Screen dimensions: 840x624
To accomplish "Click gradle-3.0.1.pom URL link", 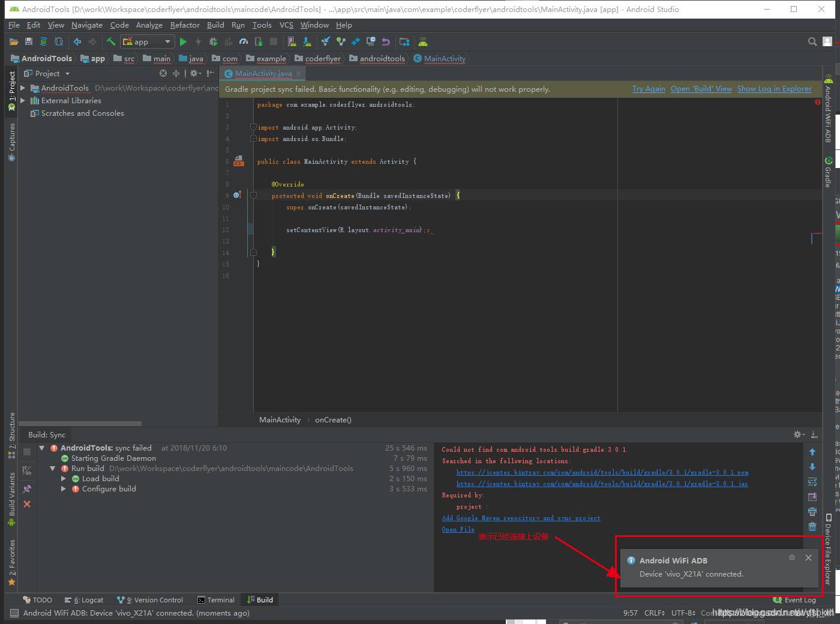I will pos(602,473).
